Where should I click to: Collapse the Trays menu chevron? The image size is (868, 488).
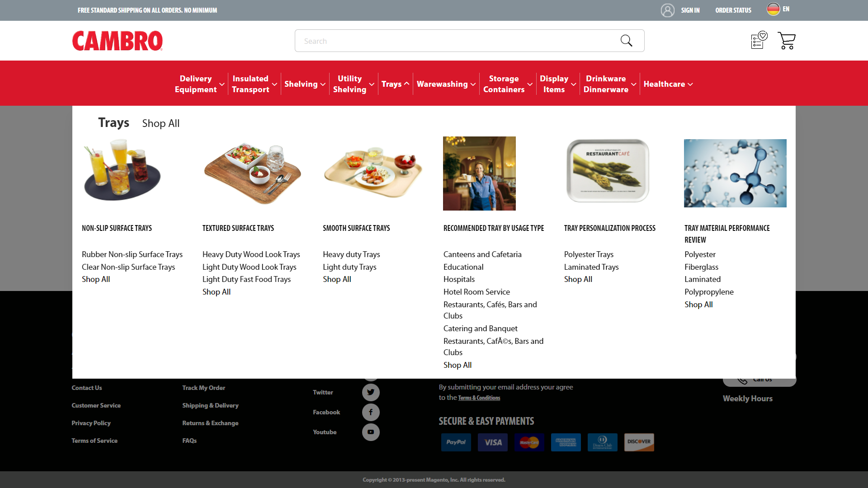pos(406,84)
